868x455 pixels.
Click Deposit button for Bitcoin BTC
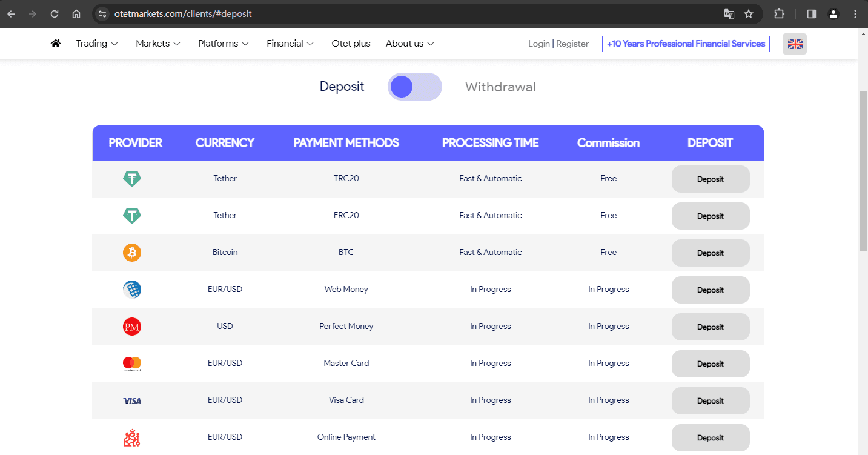(x=711, y=253)
